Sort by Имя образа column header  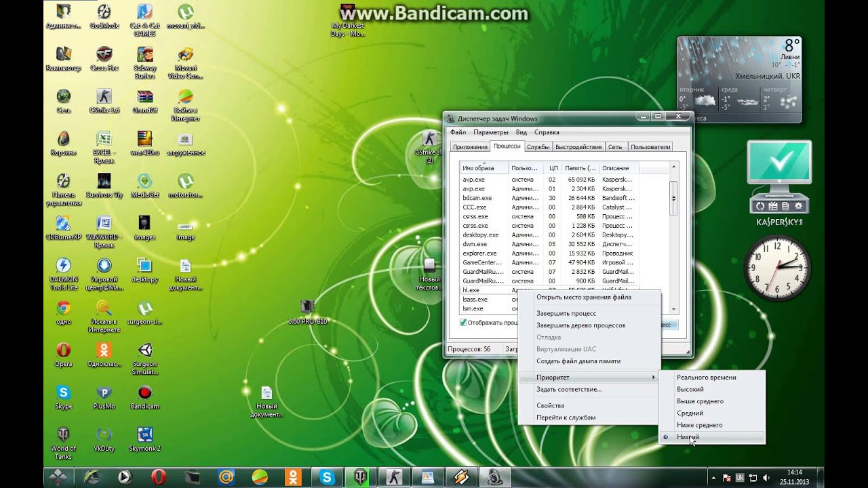(x=484, y=168)
